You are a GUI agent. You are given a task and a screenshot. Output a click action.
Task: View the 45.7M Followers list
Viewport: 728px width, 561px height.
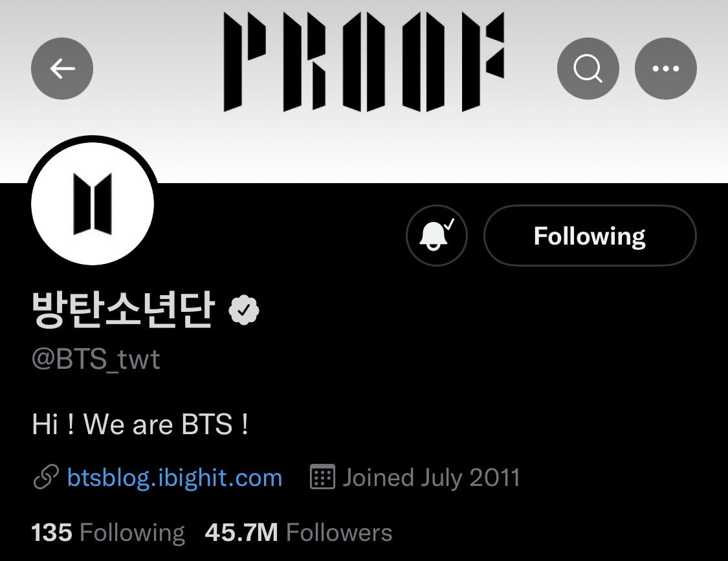click(298, 533)
